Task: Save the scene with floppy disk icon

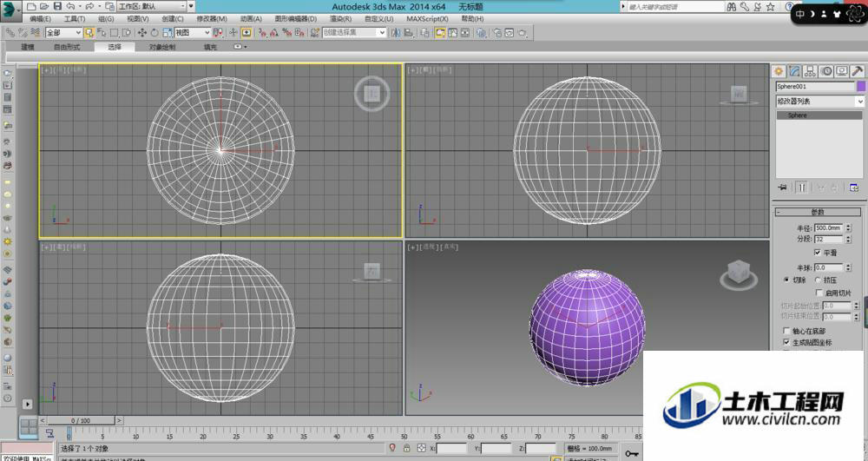Action: pyautogui.click(x=57, y=7)
